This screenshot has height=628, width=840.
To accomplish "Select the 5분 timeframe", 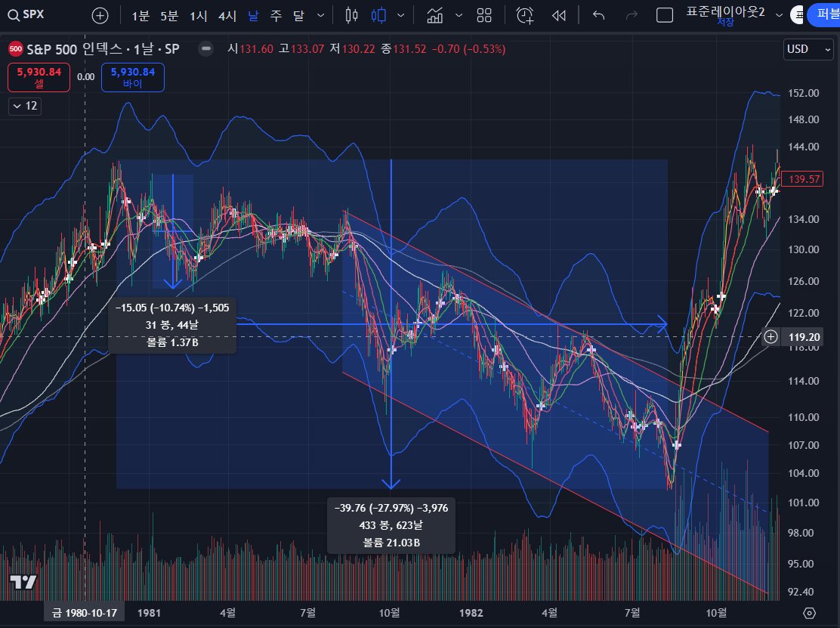I will coord(169,16).
